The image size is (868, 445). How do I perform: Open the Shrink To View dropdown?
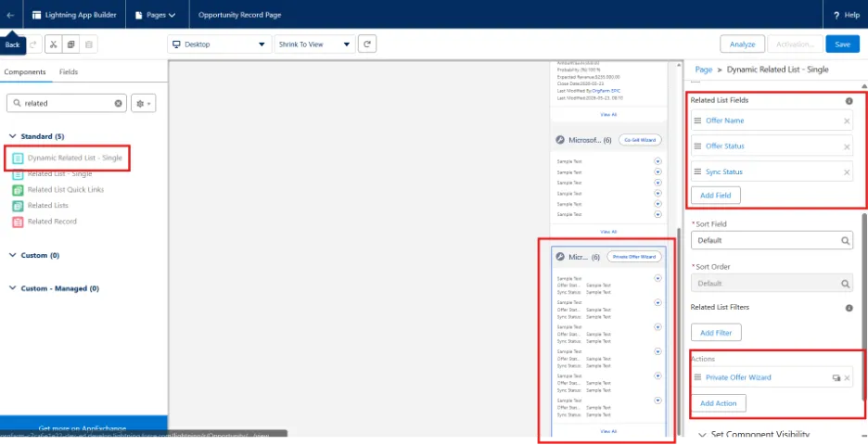tap(314, 44)
